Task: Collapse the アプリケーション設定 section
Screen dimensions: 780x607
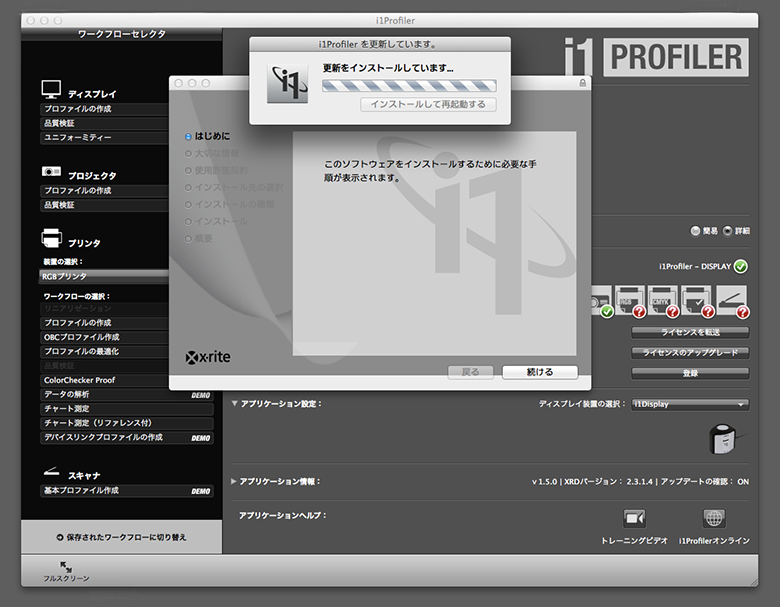Action: [x=235, y=404]
